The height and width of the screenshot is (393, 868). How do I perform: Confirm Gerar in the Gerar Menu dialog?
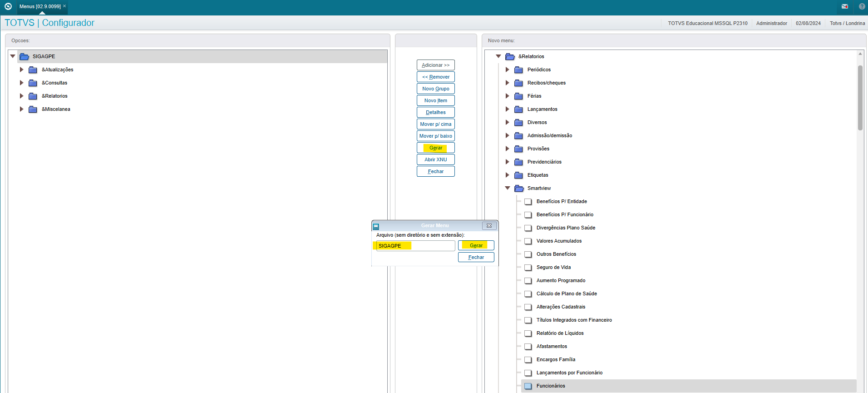(x=476, y=245)
